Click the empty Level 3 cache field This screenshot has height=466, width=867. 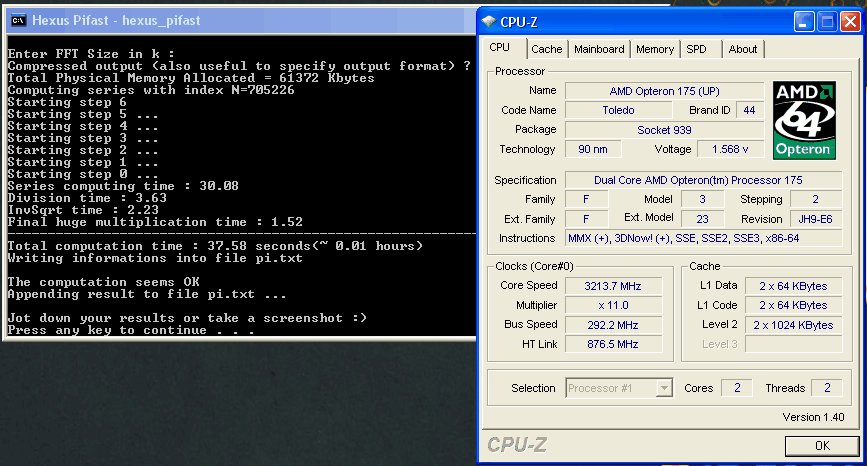click(x=793, y=344)
